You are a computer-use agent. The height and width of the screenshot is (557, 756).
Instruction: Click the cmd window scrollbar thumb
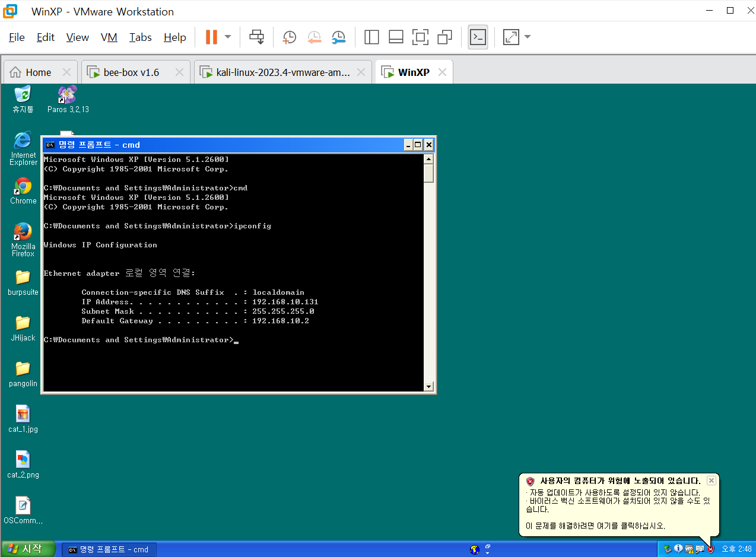(x=429, y=173)
